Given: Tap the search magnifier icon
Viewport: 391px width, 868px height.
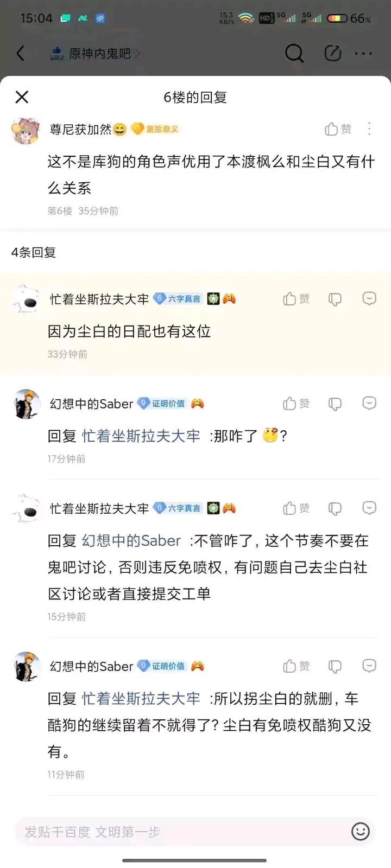Looking at the screenshot, I should tap(294, 53).
